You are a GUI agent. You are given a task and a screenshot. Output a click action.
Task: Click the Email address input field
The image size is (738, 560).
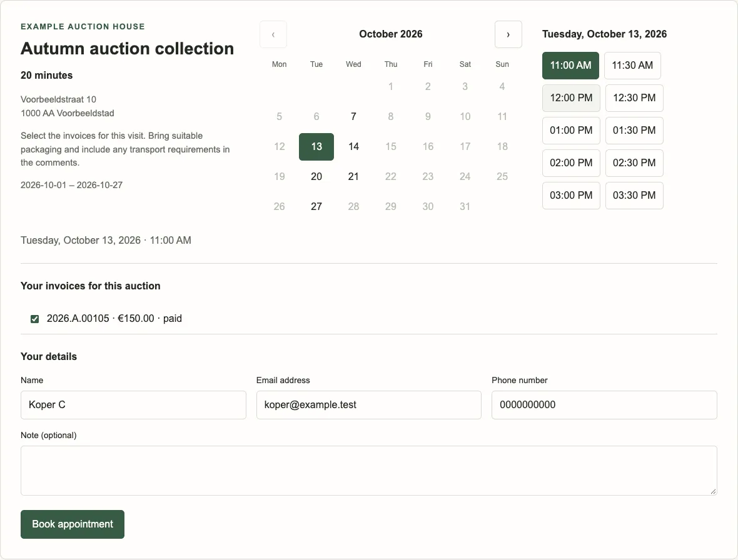pos(368,405)
